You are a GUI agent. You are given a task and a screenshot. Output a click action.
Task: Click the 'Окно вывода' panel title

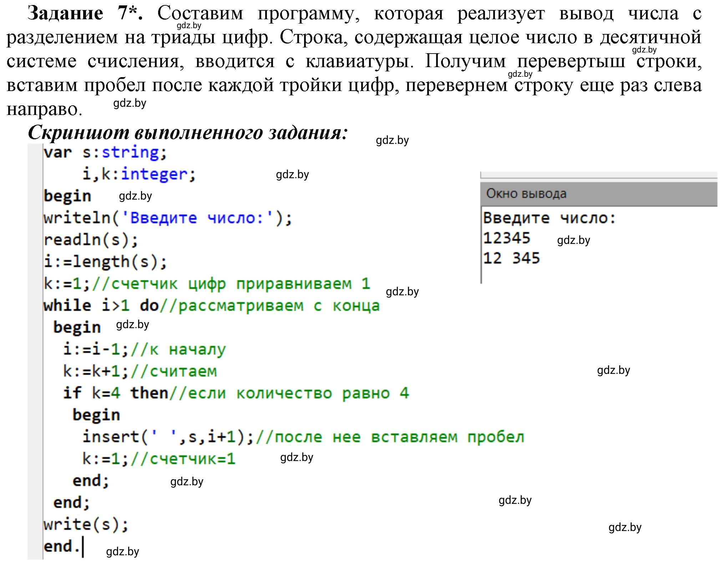coord(526,194)
